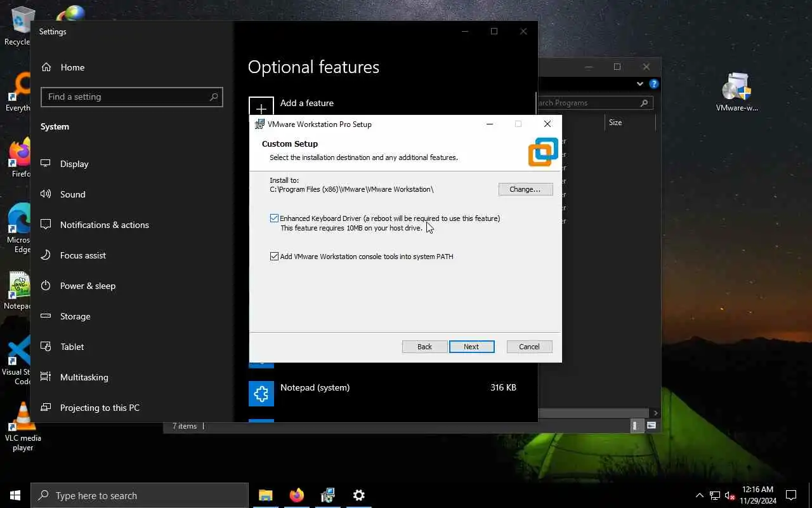Click the Multitasking icon in Settings sidebar
Image resolution: width=812 pixels, height=508 pixels.
point(46,377)
